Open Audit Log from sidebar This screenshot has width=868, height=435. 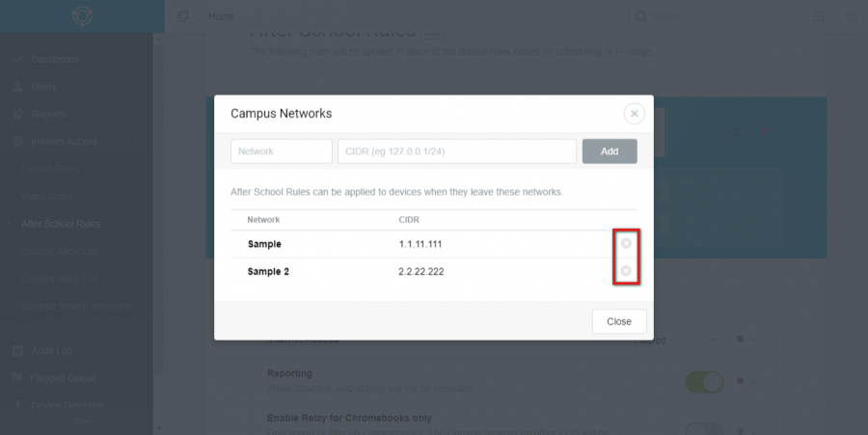tap(51, 351)
